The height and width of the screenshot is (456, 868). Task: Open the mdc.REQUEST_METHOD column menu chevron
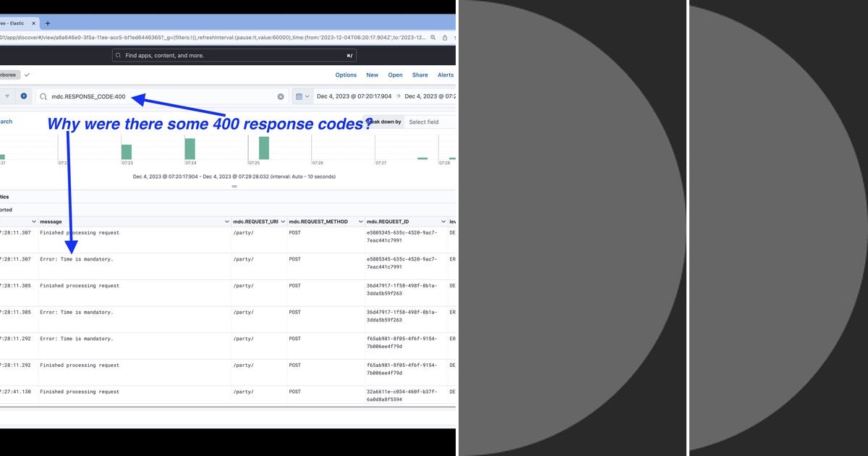(x=359, y=221)
